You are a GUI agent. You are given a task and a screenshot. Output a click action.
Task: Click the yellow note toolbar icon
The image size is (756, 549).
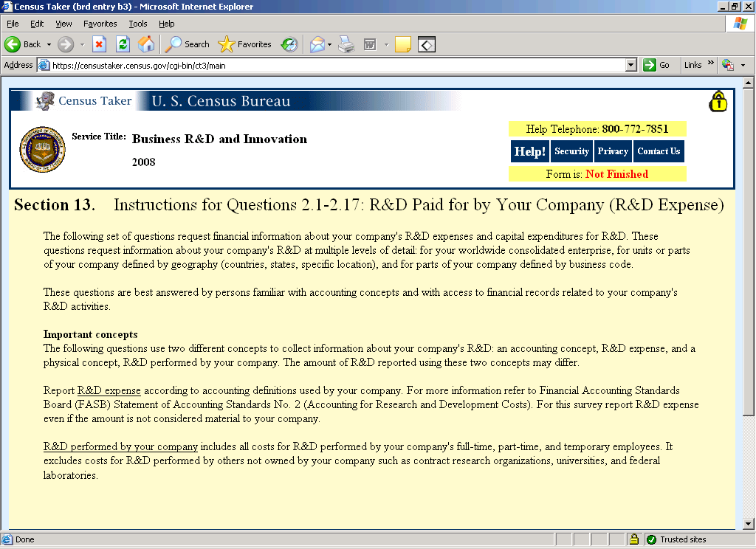[x=402, y=44]
